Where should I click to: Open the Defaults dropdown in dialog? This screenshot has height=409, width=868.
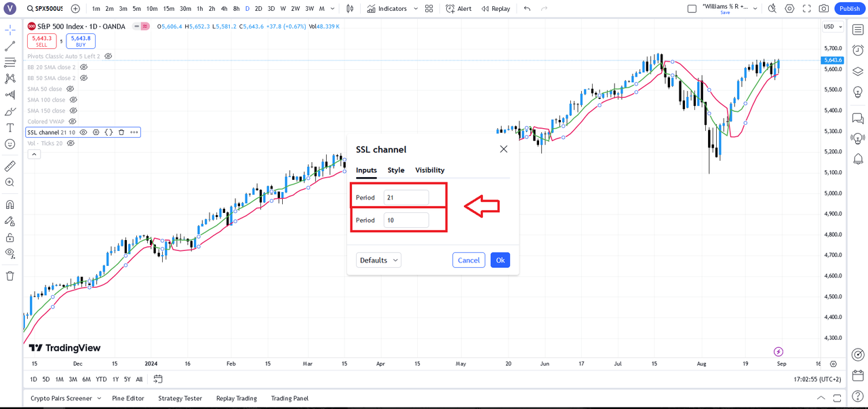(x=378, y=260)
